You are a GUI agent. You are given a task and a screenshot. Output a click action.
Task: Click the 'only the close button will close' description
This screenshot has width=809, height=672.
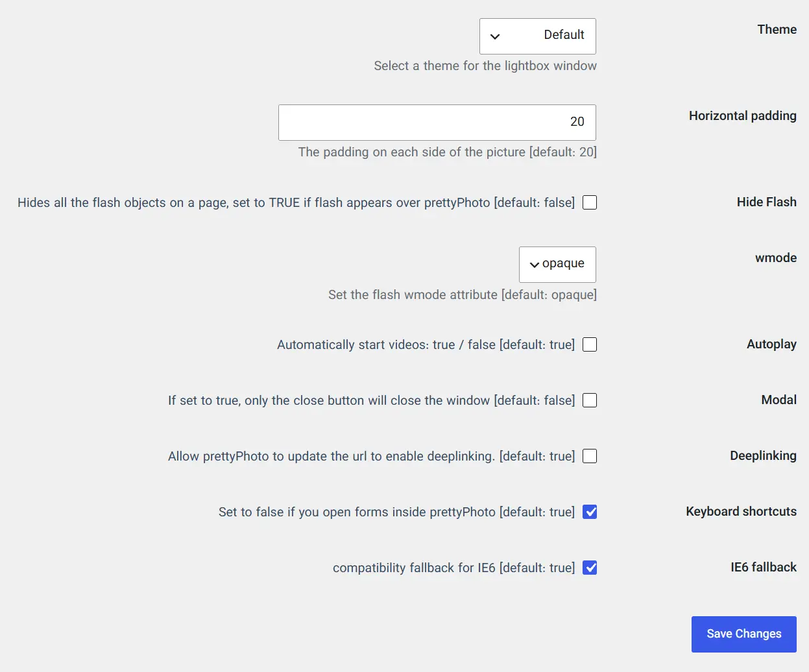[x=372, y=401]
